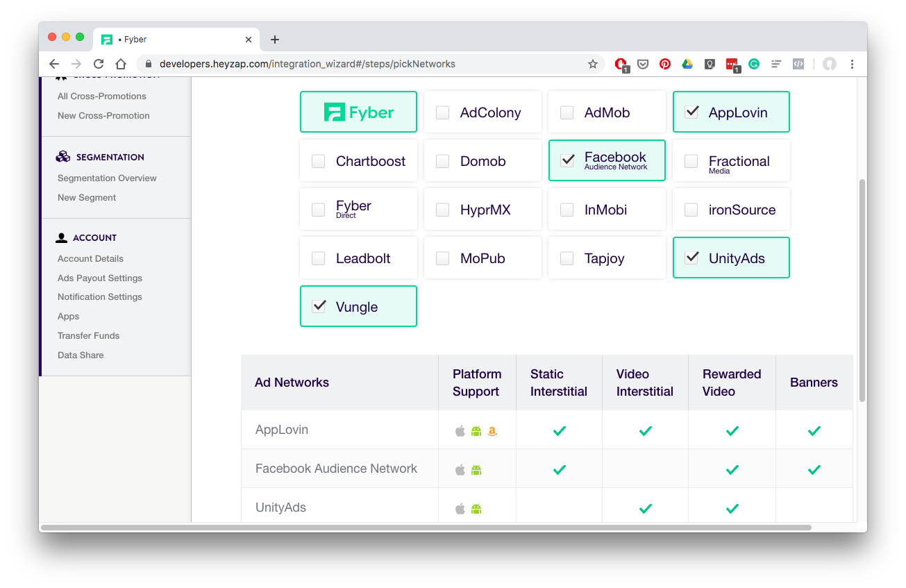Open the Chrome three-dot menu
Viewport: 906px width, 588px height.
pyautogui.click(x=852, y=64)
